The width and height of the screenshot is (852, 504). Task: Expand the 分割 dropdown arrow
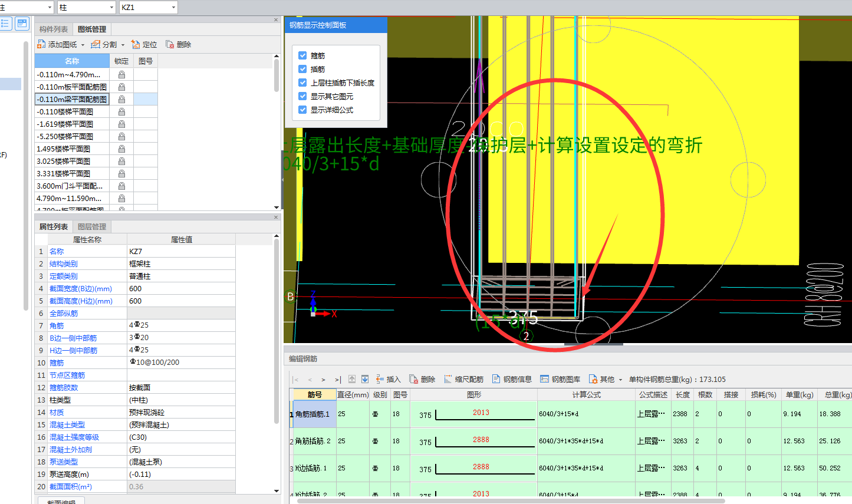123,45
